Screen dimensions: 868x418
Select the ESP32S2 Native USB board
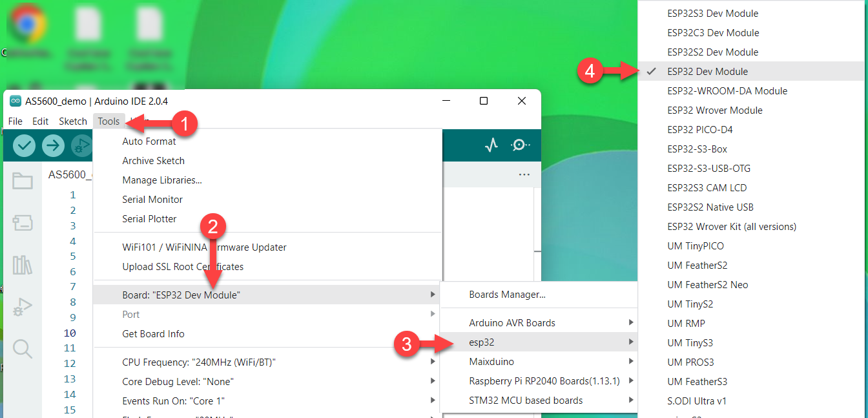[x=752, y=207]
